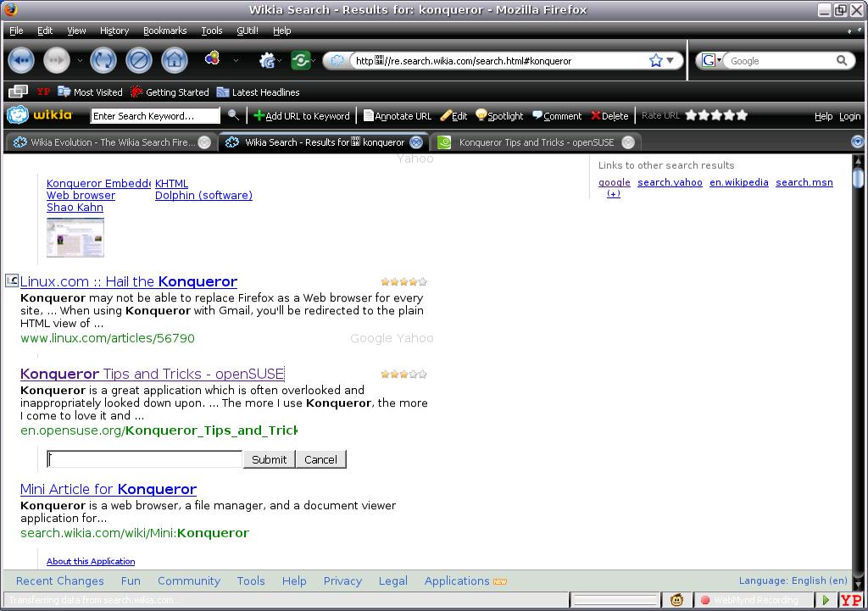Open the URL bar history dropdown

pos(670,60)
